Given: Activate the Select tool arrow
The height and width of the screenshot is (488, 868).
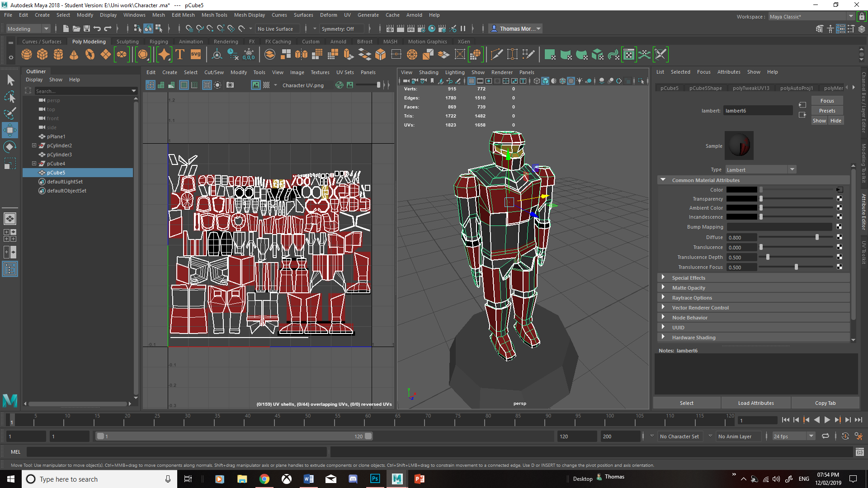Looking at the screenshot, I should (10, 80).
